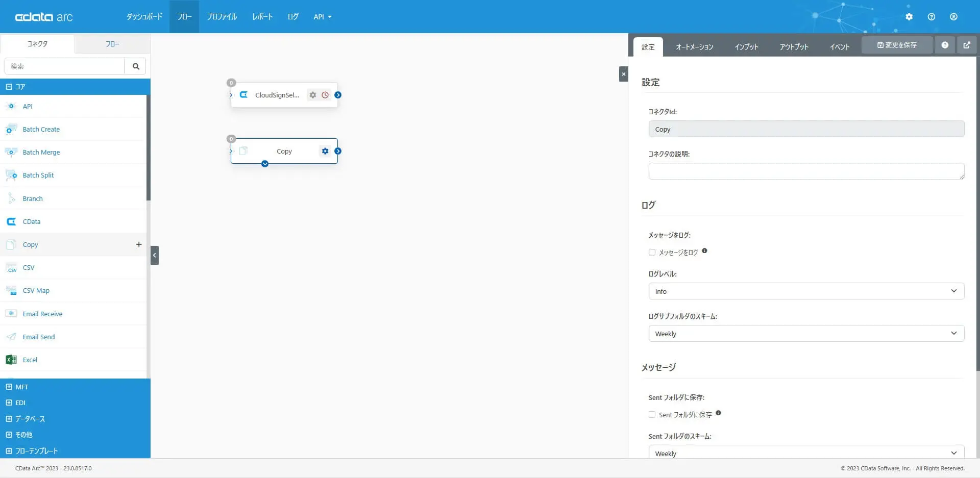Expand the データベース connector category

point(75,419)
